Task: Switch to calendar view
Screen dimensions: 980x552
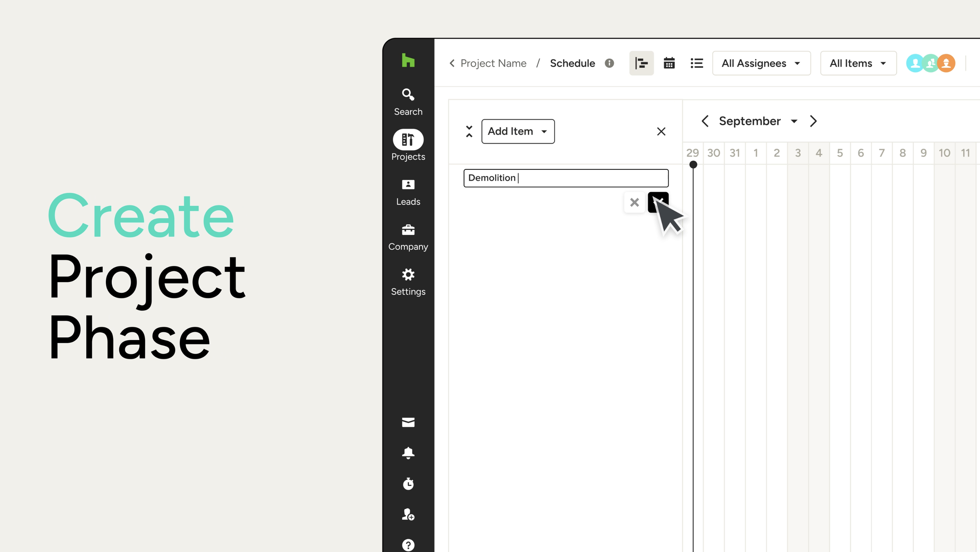Action: click(x=669, y=63)
